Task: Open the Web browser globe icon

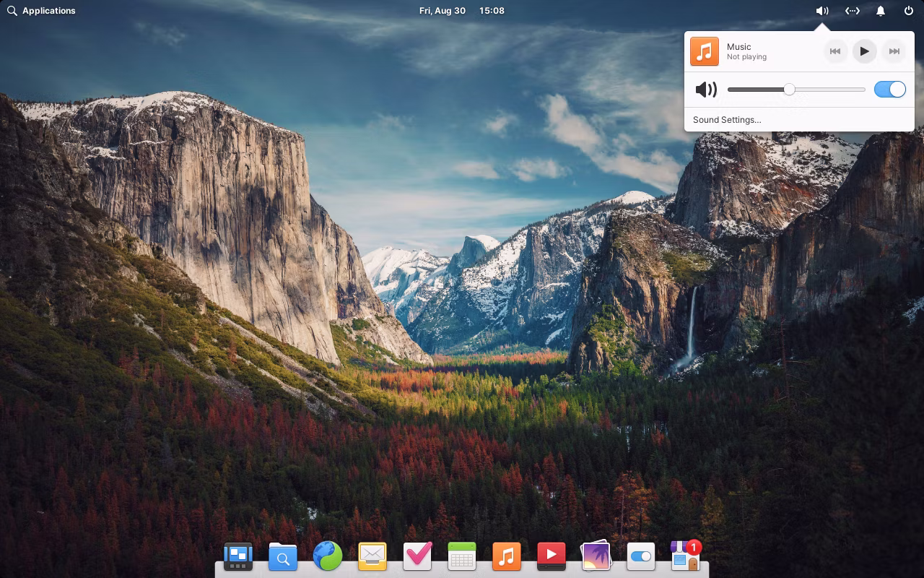Action: pos(328,556)
